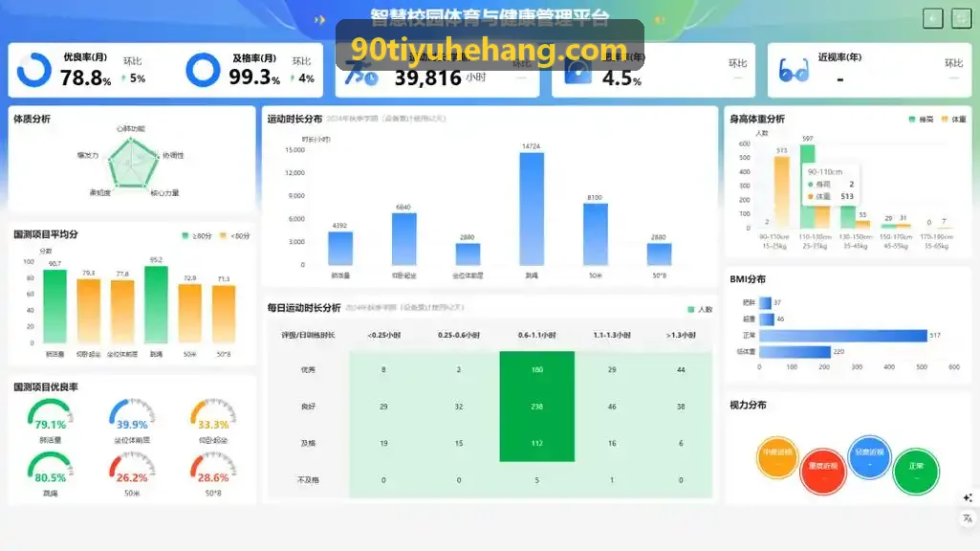Click the back arrow button at top right
The height and width of the screenshot is (551, 980).
pyautogui.click(x=932, y=18)
